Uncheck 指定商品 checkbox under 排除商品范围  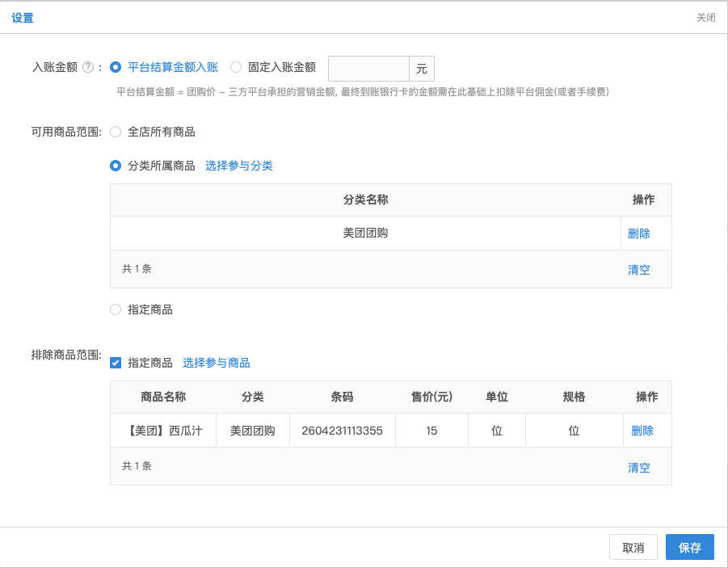pos(116,363)
